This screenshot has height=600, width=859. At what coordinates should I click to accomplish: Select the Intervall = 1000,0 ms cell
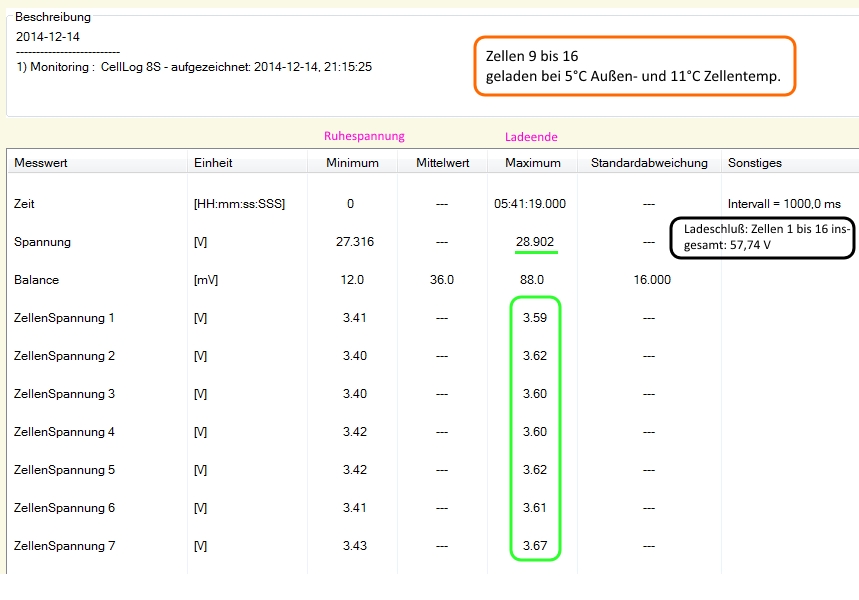784,204
